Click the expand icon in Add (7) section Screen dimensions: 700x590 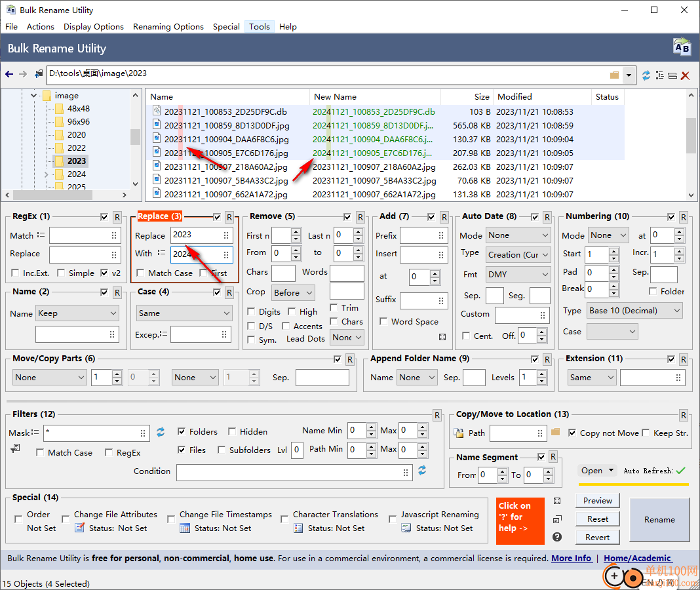[442, 337]
